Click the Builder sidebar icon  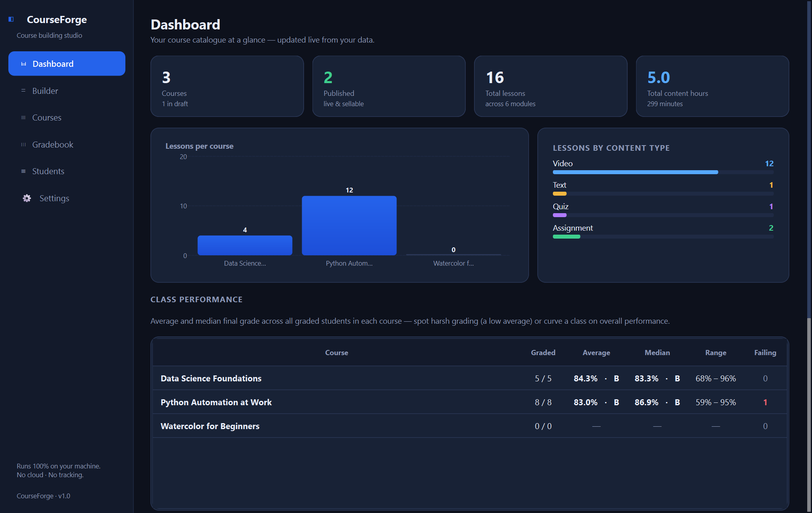(23, 91)
